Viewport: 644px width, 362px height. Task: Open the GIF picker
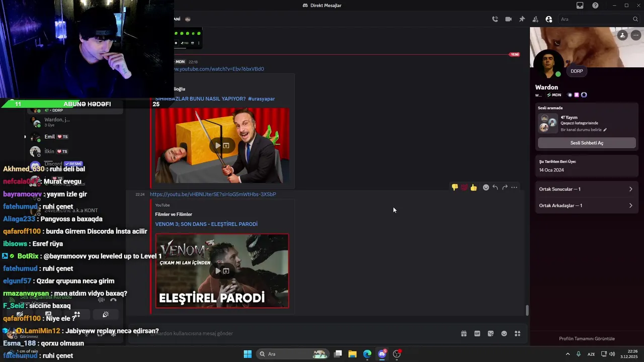point(477,333)
